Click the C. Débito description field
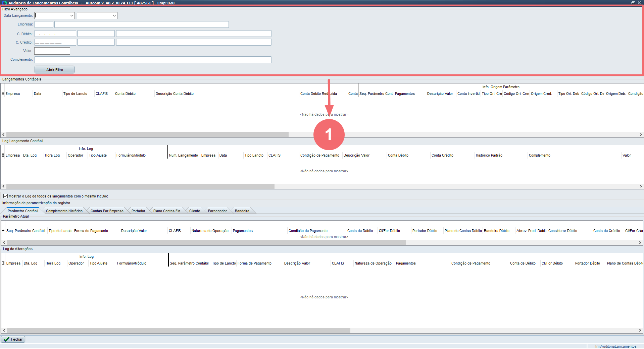 tap(194, 34)
